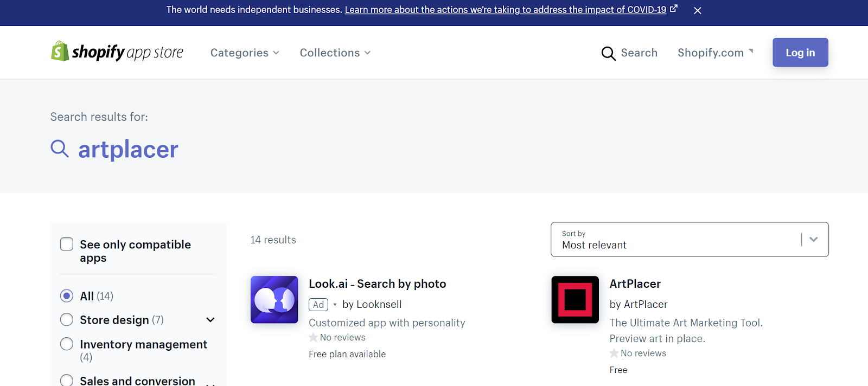
Task: Select the Sales and conversion filter
Action: tap(67, 381)
